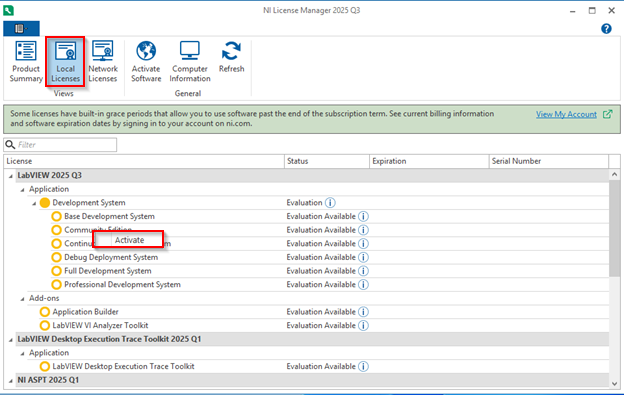Open help with the question mark icon
The image size is (624, 395).
tap(606, 29)
